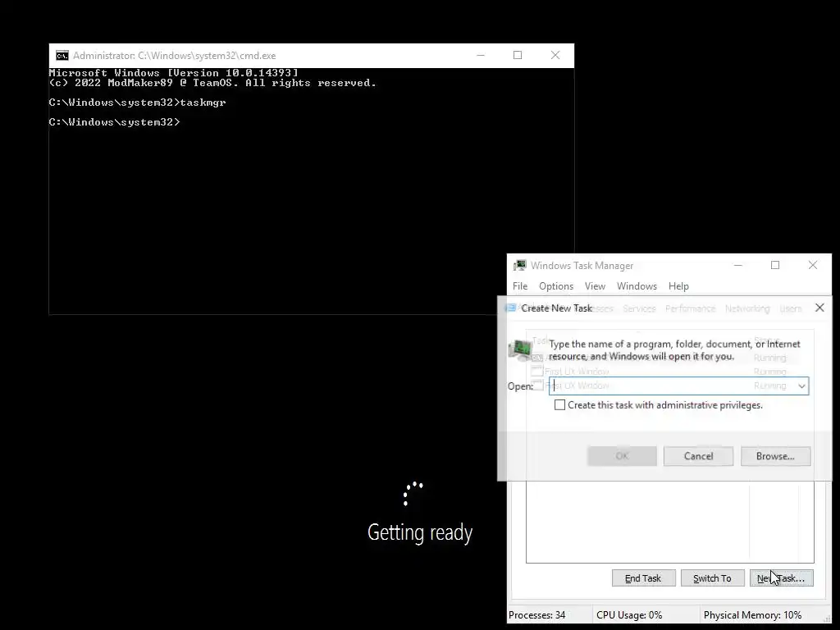Close the Create New Task dialog
This screenshot has height=630, width=840.
click(819, 308)
